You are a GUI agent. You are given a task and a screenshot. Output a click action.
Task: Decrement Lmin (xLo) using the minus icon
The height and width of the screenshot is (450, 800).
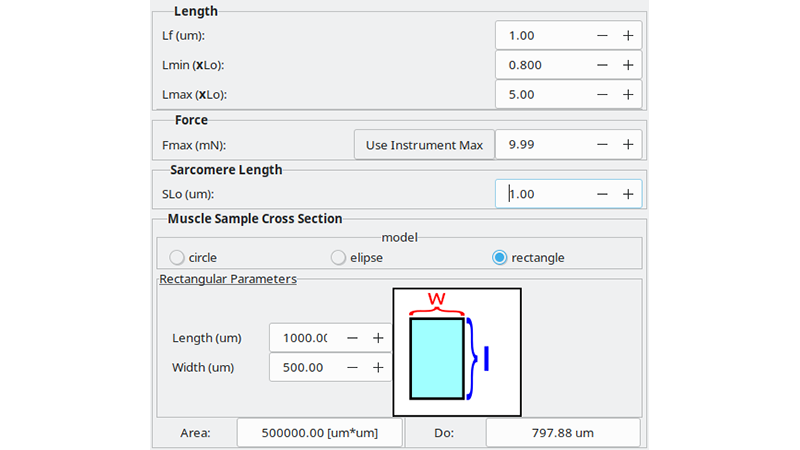[602, 65]
